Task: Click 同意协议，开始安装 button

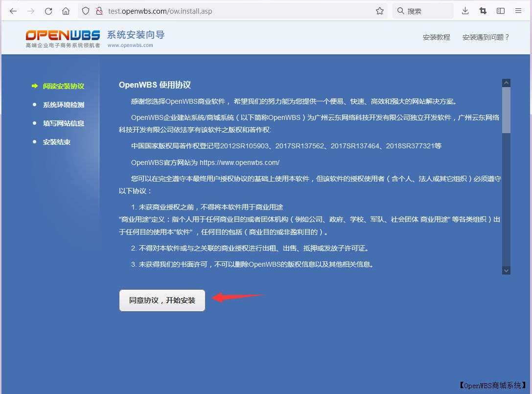Action: [162, 300]
